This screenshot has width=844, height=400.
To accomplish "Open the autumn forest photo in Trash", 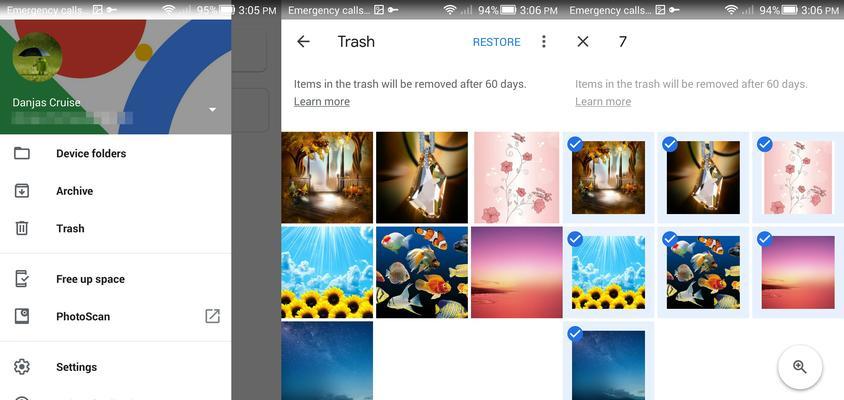I will [x=327, y=177].
